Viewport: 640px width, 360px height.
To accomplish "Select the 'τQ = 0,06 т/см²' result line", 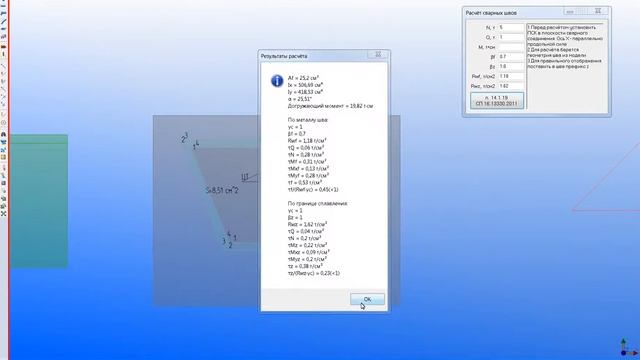I will (x=306, y=148).
